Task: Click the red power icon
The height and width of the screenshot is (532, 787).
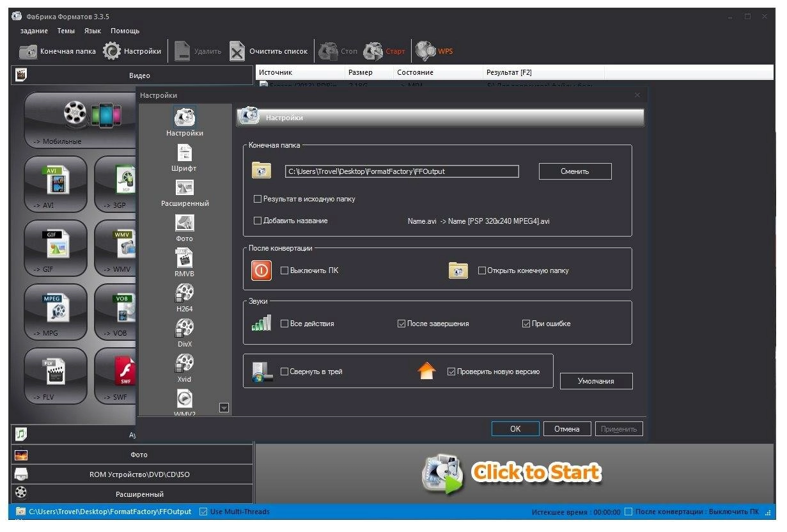Action: pyautogui.click(x=261, y=270)
